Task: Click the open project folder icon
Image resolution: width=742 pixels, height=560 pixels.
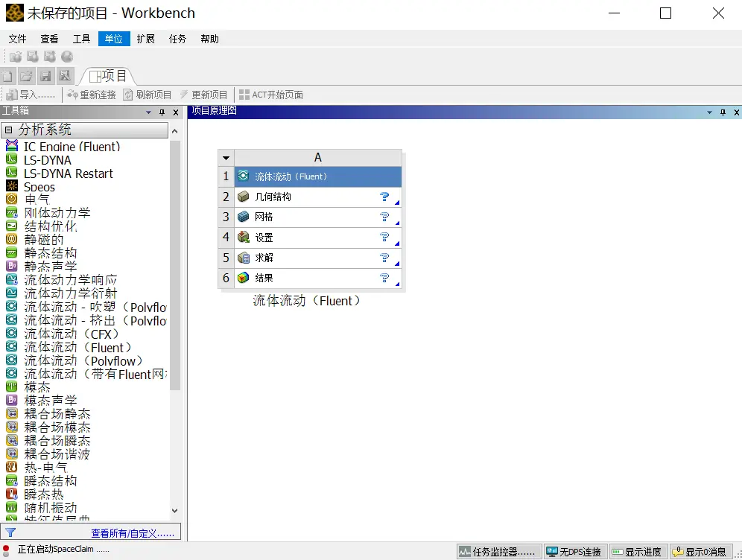Action: click(x=27, y=76)
